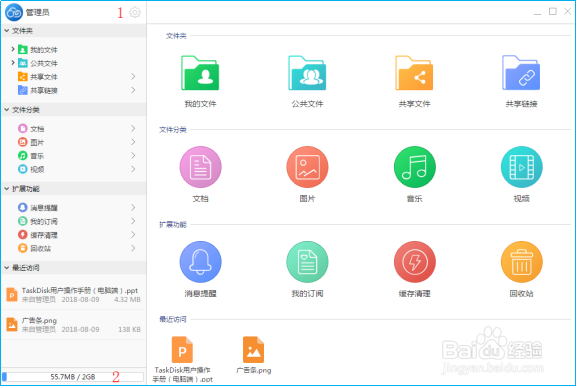Maximize the application window
This screenshot has height=388, width=577.
pos(553,12)
